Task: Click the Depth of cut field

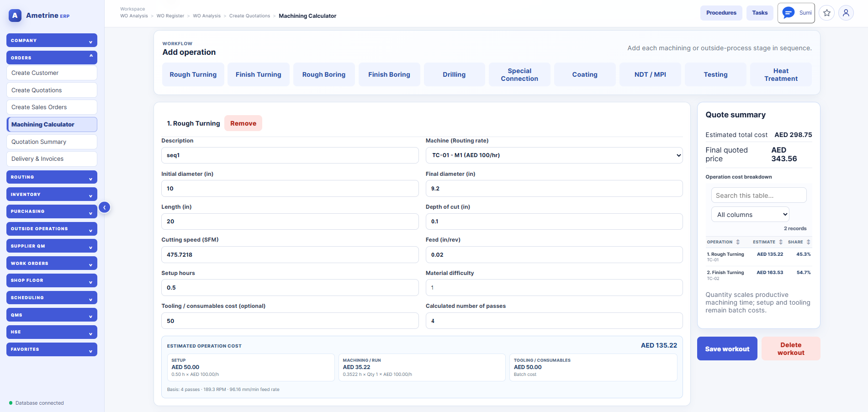Action: [x=554, y=222]
